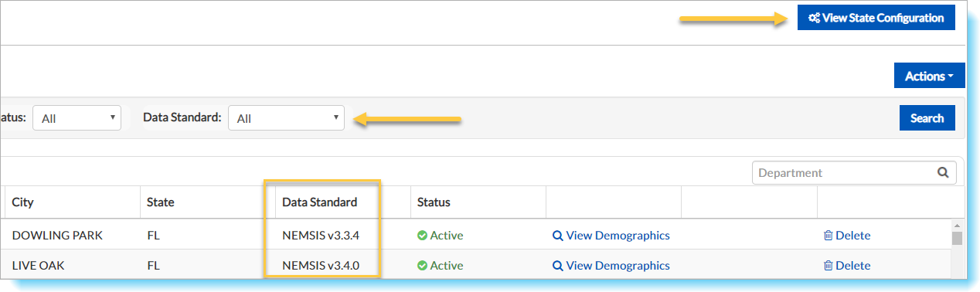980x292 pixels.
Task: Sort by the State column header
Action: click(x=161, y=202)
